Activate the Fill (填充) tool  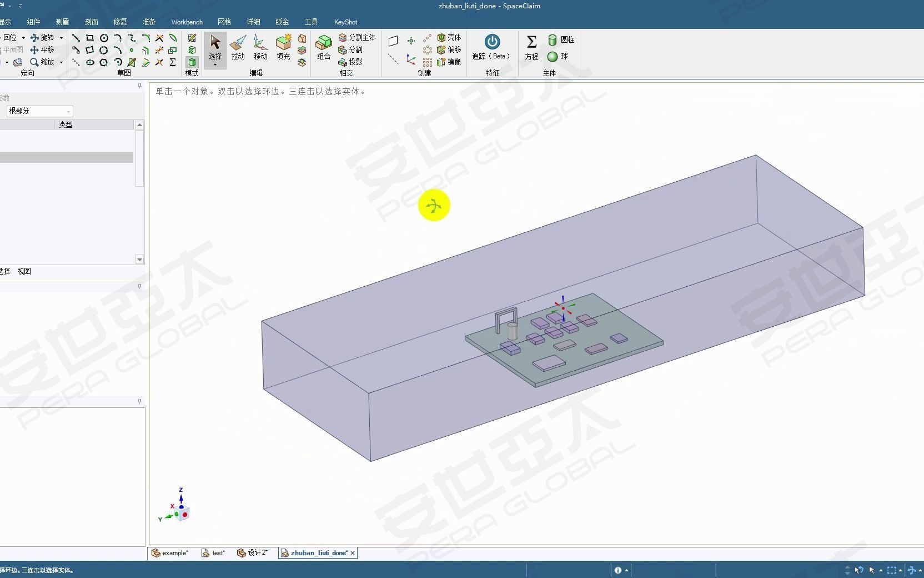click(283, 47)
